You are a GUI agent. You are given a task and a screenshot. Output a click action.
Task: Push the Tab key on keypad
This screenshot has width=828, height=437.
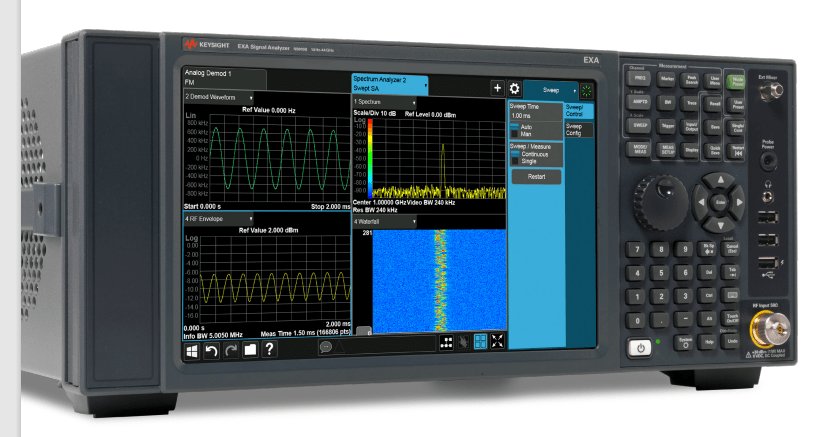point(732,272)
